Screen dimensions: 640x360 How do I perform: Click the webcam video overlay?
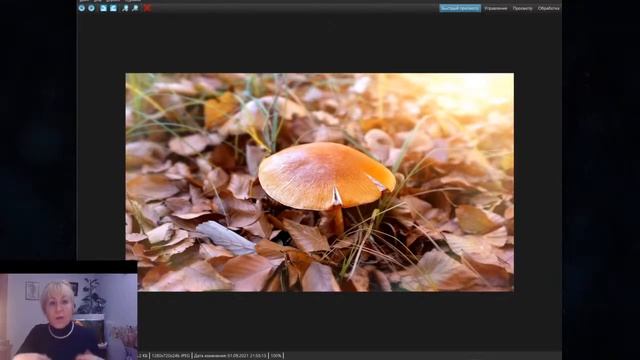(69, 316)
